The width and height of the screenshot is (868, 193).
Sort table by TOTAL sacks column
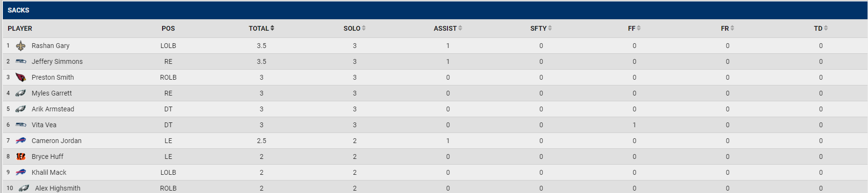click(x=261, y=28)
